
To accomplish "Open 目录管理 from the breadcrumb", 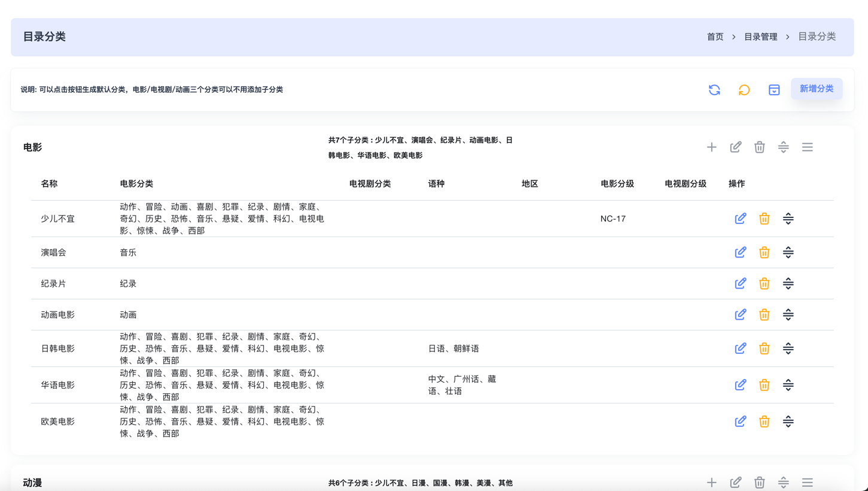I will (x=760, y=37).
